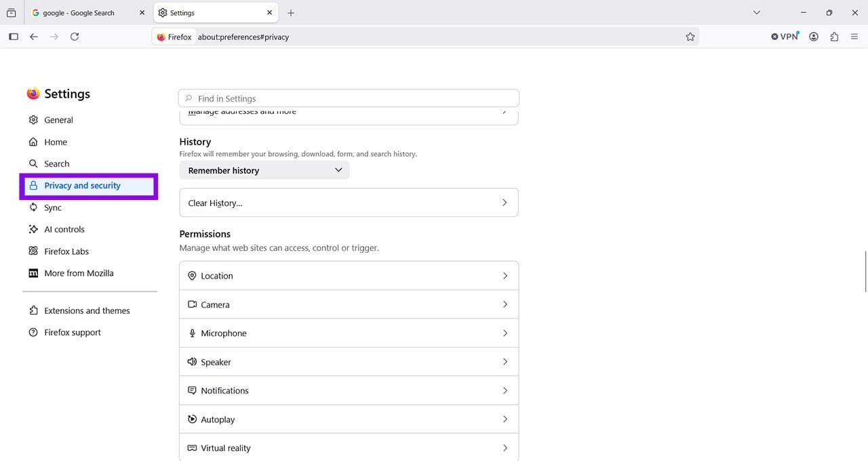
Task: Open the tab list manager icon
Action: [11, 13]
